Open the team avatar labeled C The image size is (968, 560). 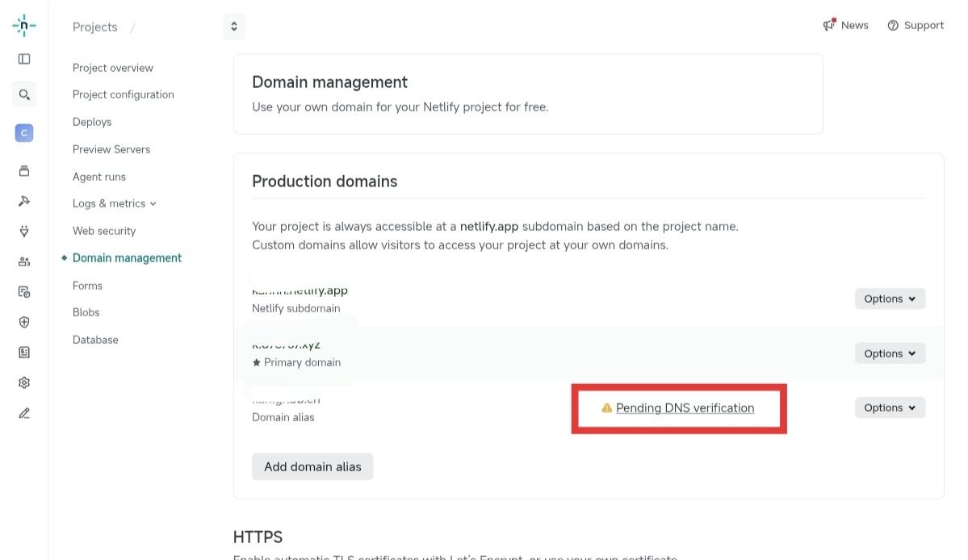24,132
